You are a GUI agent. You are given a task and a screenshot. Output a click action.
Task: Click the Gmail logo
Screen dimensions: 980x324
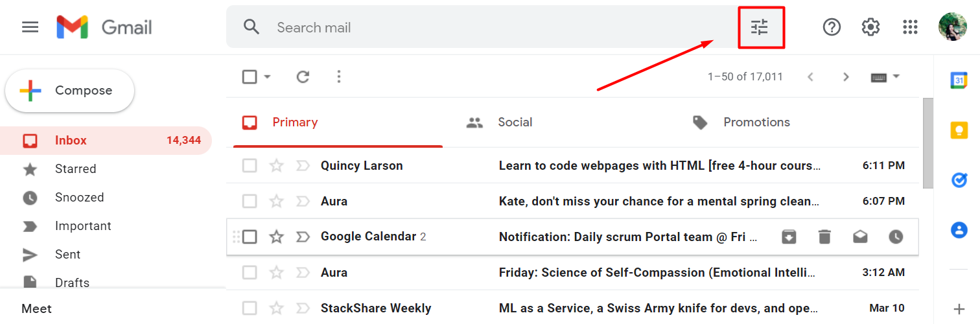(104, 27)
